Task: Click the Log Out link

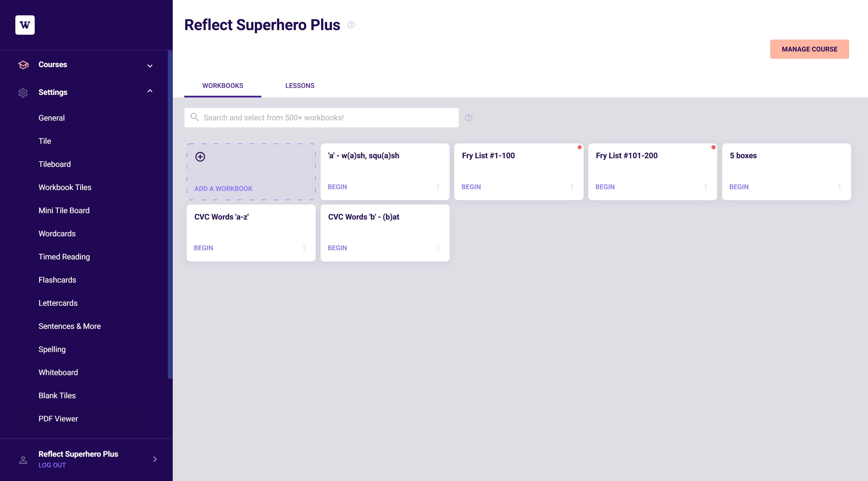Action: pyautogui.click(x=52, y=465)
